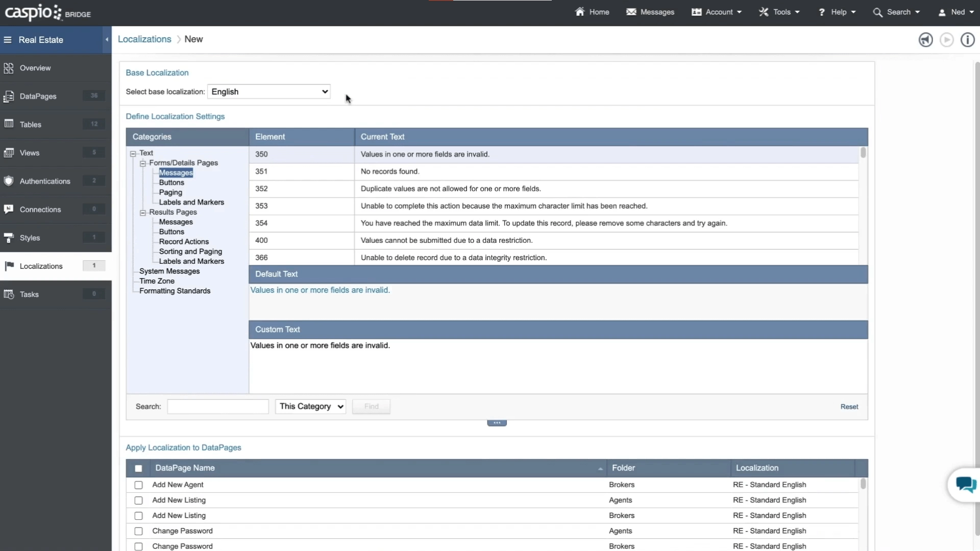Image resolution: width=980 pixels, height=551 pixels.
Task: Click the DataPages sidebar icon
Action: pos(9,96)
